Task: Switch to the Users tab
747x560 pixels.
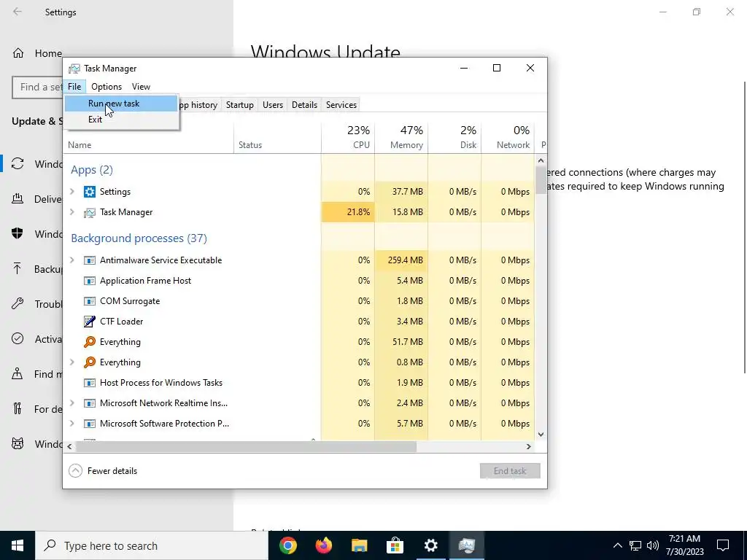Action: 273,105
